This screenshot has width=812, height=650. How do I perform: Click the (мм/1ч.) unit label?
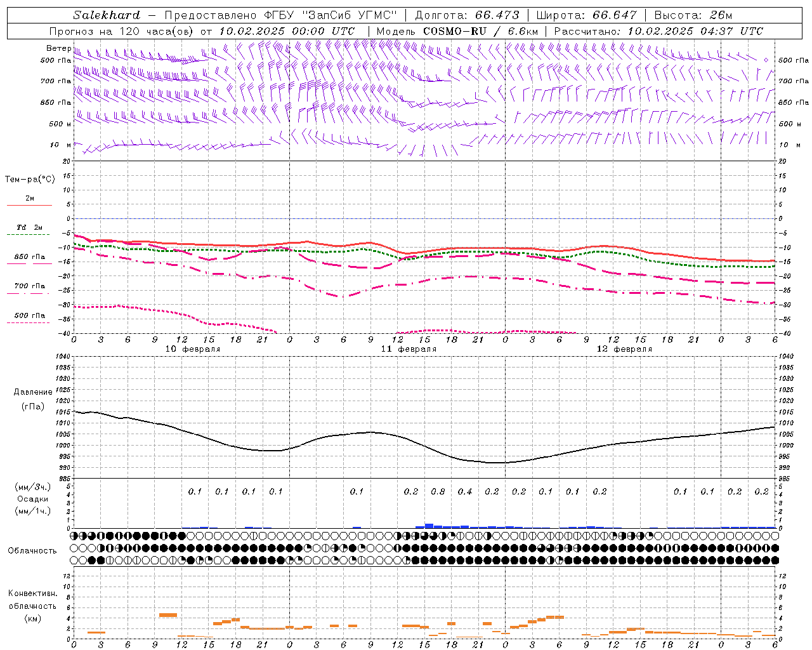pyautogui.click(x=33, y=511)
